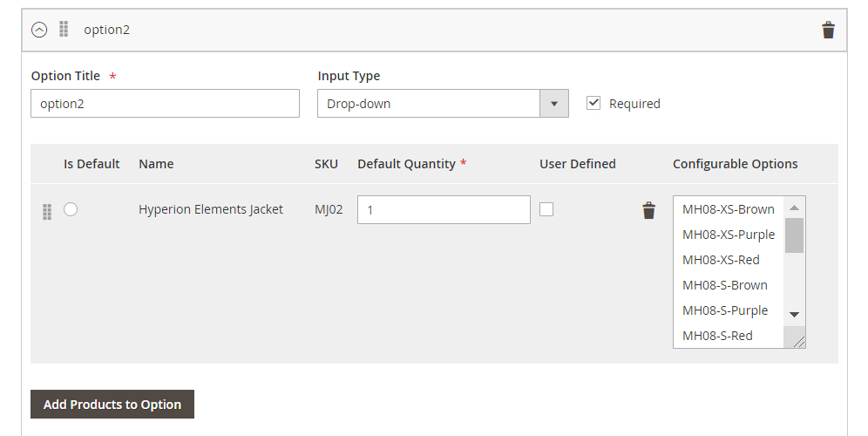Click the Default Quantity input field
The width and height of the screenshot is (868, 436).
click(444, 210)
